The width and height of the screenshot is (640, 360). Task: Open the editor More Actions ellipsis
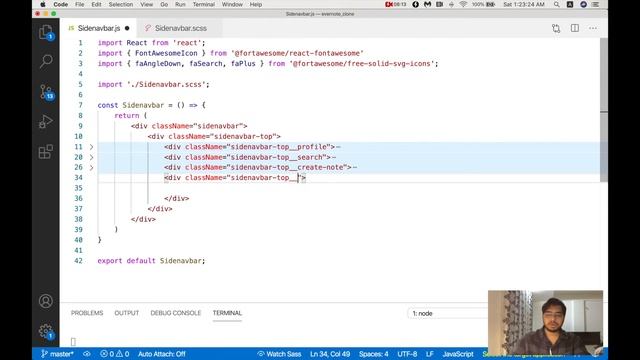pyautogui.click(x=593, y=28)
